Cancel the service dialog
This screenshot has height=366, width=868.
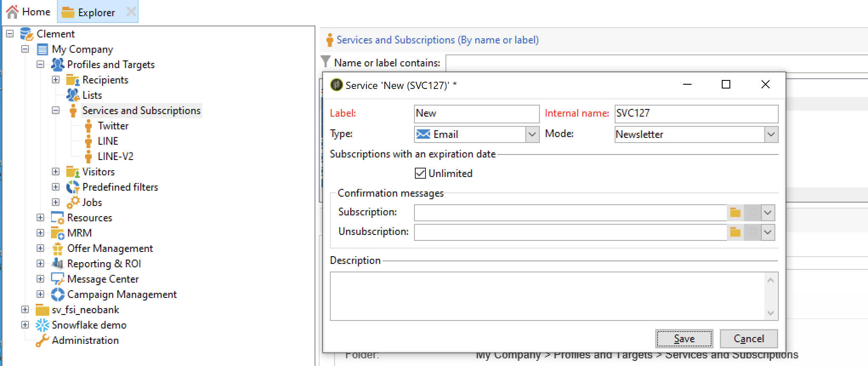(x=749, y=338)
